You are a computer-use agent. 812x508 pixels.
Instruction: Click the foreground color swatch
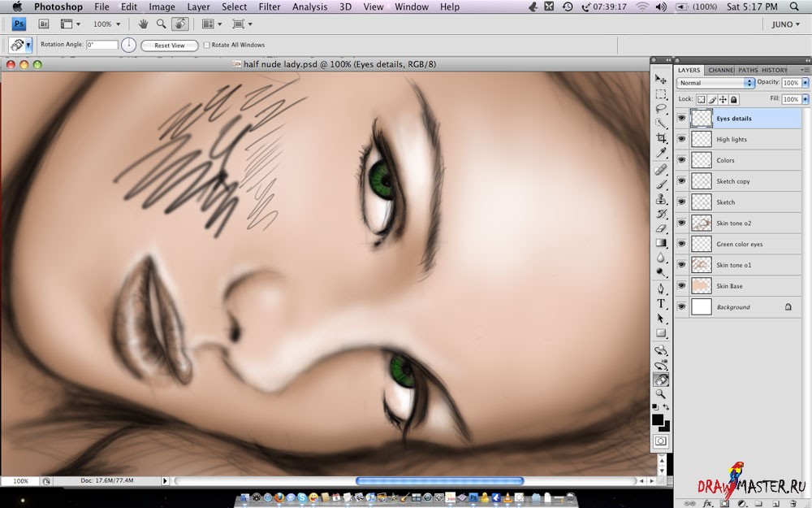coord(658,419)
